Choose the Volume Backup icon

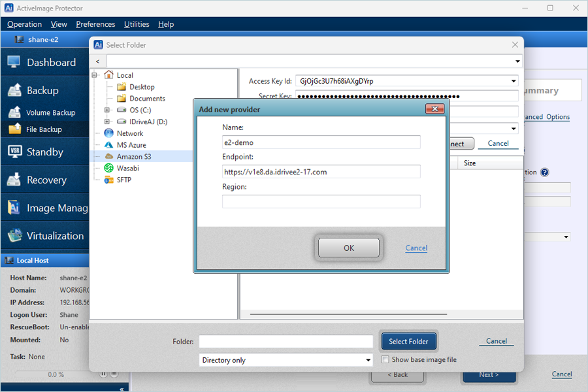tap(14, 112)
